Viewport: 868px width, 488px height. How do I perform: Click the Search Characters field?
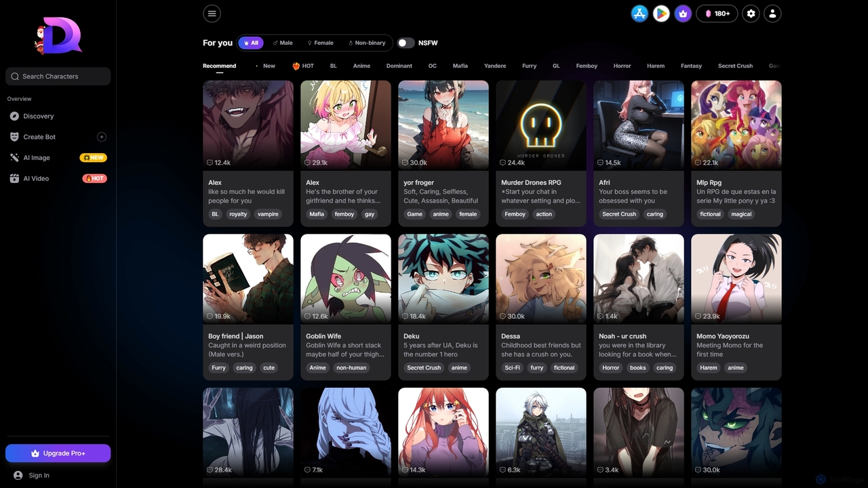[58, 77]
